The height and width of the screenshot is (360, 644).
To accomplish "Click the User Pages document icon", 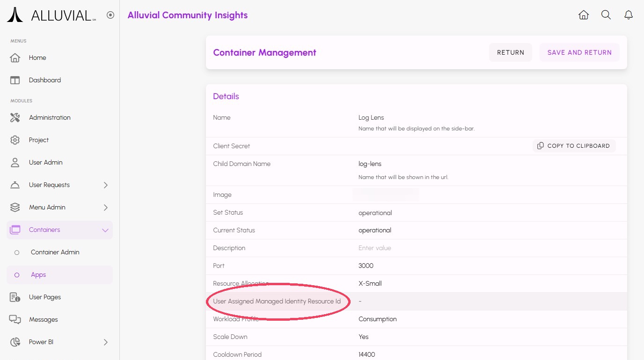I will (15, 297).
